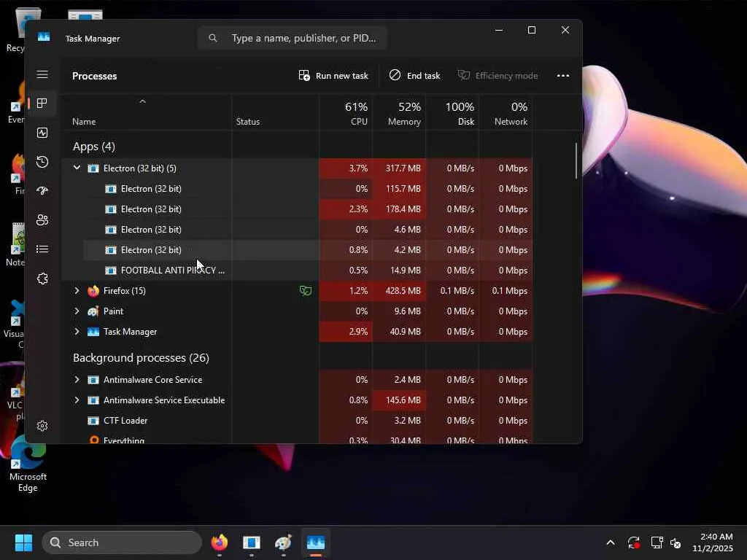Open the Users sidebar page
Viewport: 747px width, 560px height.
coord(42,220)
